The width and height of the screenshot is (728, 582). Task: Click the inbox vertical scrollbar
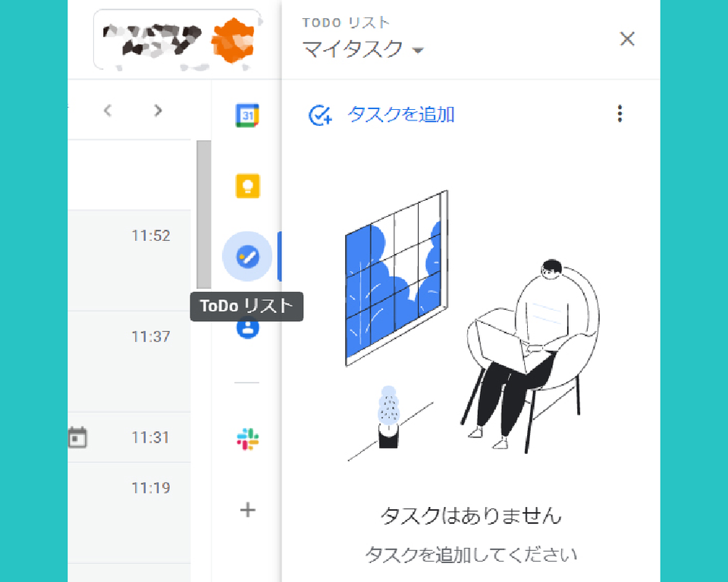[x=204, y=214]
